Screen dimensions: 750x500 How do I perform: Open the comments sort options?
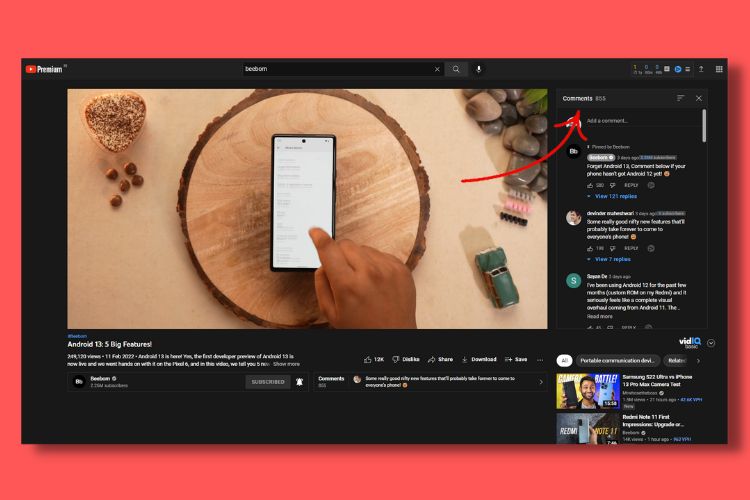click(x=681, y=98)
